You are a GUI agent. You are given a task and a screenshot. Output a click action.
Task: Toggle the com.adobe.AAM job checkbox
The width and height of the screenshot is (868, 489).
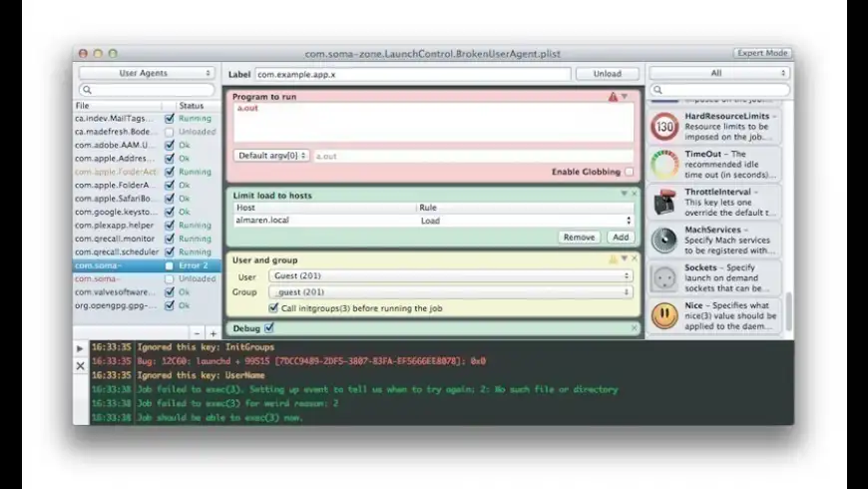click(x=170, y=145)
